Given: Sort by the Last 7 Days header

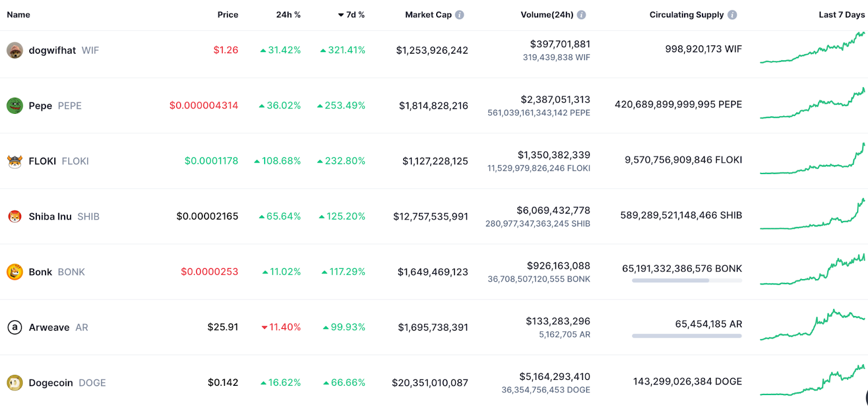Looking at the screenshot, I should tap(842, 15).
